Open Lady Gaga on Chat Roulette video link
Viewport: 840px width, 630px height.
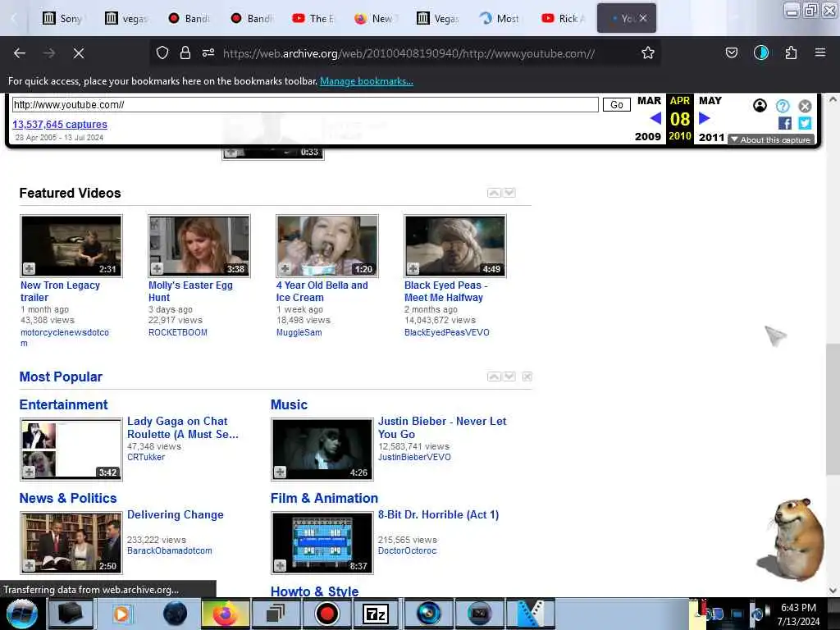(x=182, y=427)
